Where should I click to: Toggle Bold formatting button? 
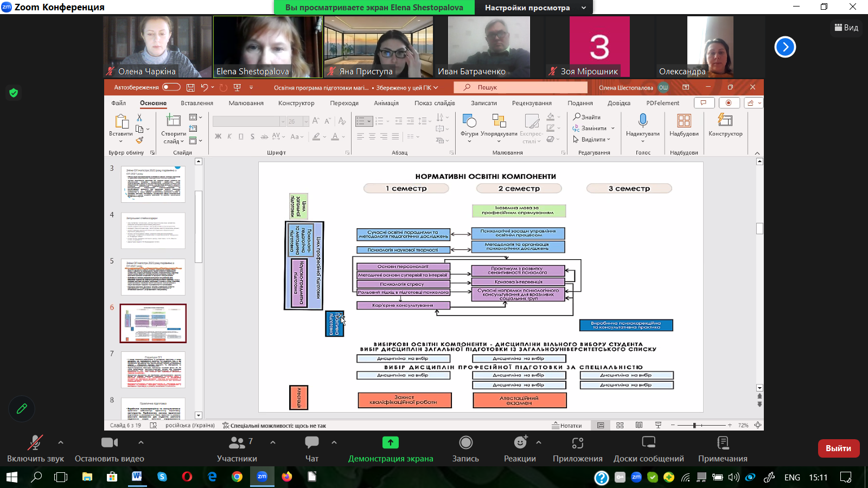coord(218,137)
